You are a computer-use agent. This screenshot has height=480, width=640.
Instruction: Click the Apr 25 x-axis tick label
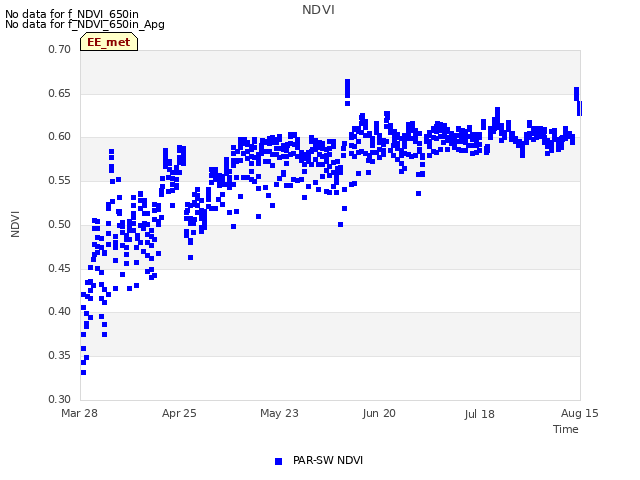pos(179,413)
